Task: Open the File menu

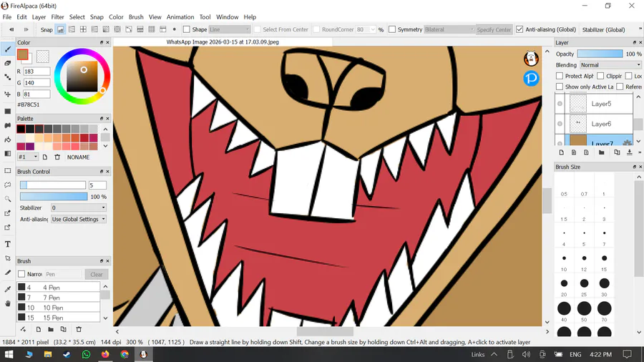Action: click(x=7, y=17)
